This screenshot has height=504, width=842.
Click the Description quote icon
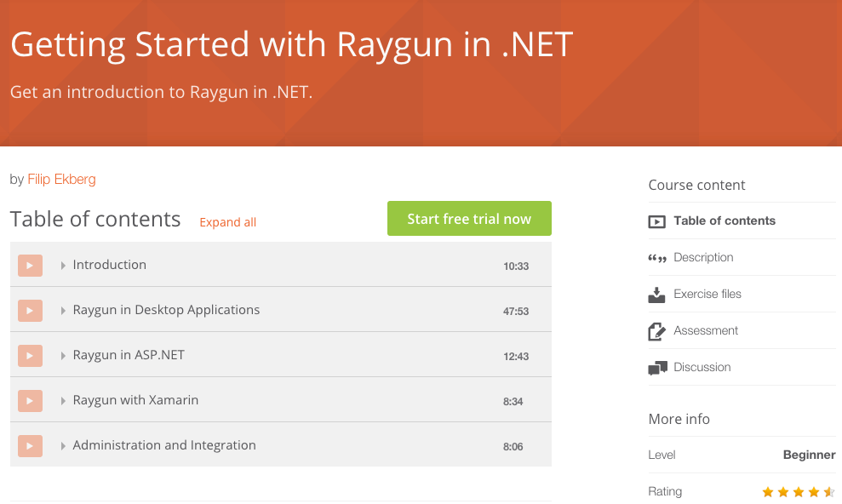click(656, 258)
